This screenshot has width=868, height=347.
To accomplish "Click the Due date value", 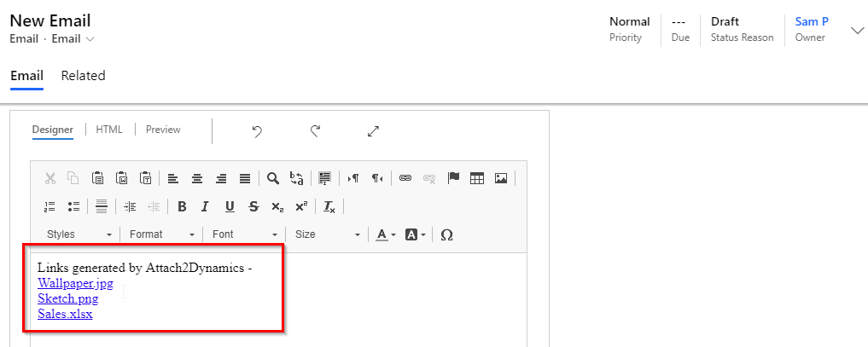I will point(679,22).
